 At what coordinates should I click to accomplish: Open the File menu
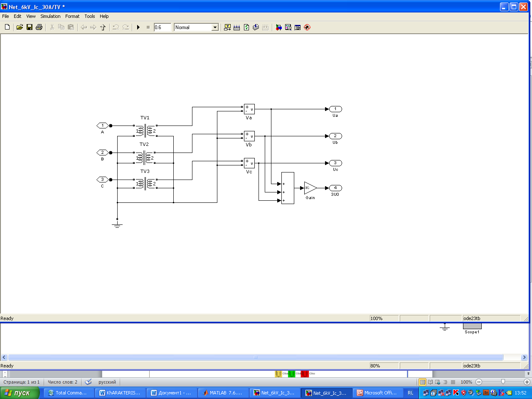5,16
